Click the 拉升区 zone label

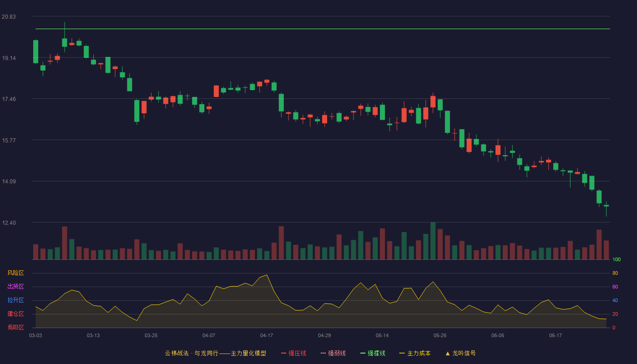click(15, 300)
